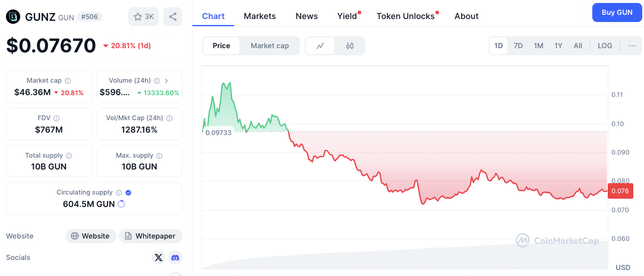Image resolution: width=644 pixels, height=276 pixels.
Task: Open the Discord social link
Action: 175,258
